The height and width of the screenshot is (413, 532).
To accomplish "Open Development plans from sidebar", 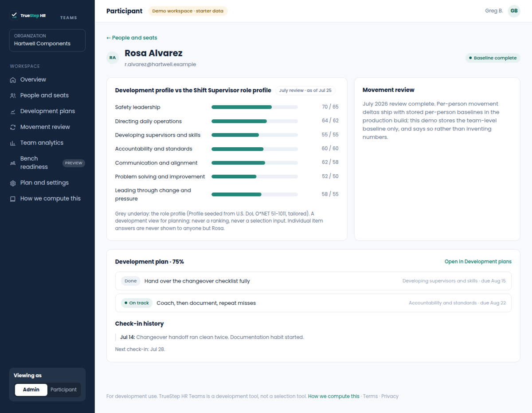I will [47, 111].
